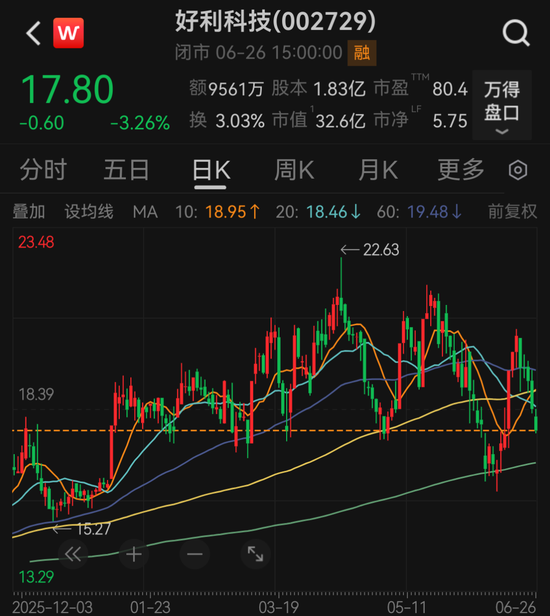Tap the orange 融 margin badge

pyautogui.click(x=362, y=53)
